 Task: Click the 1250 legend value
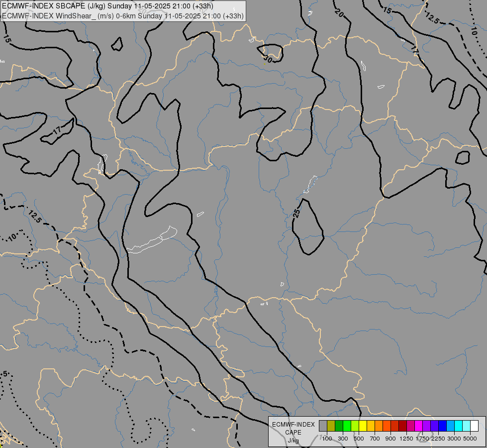point(406,439)
